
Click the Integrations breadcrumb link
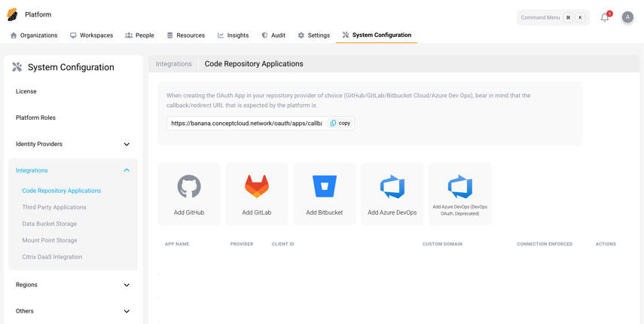(x=174, y=64)
